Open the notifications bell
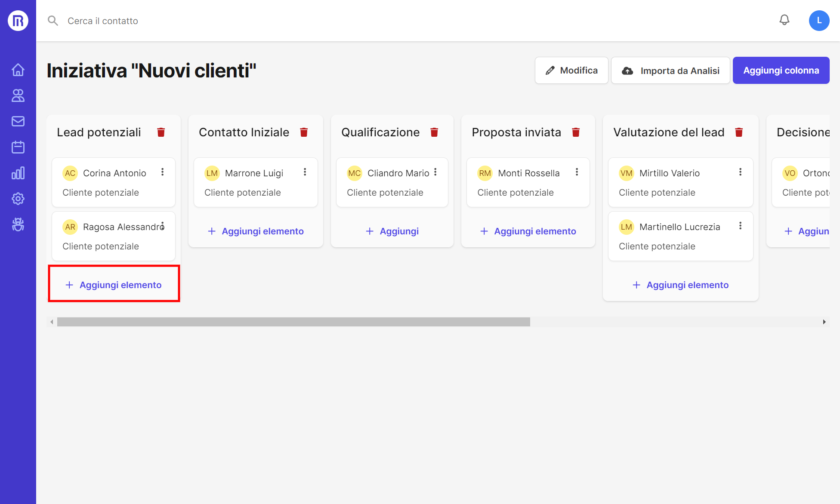 click(x=784, y=20)
